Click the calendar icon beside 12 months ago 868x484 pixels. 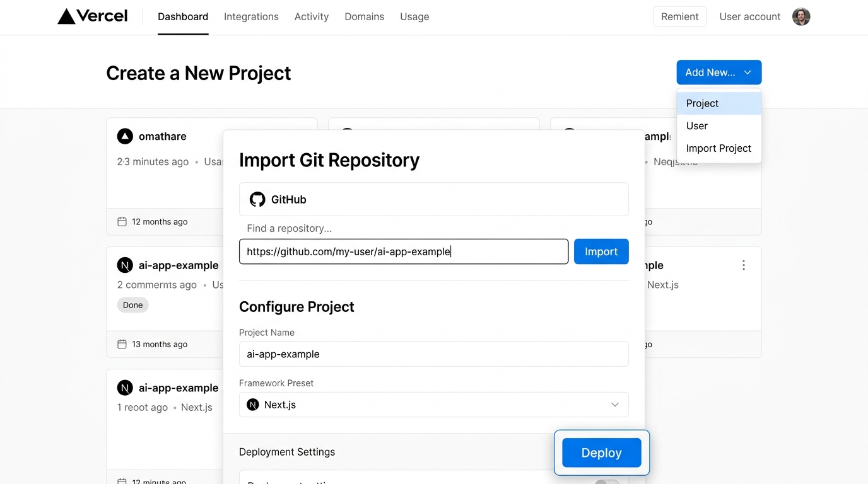[122, 222]
